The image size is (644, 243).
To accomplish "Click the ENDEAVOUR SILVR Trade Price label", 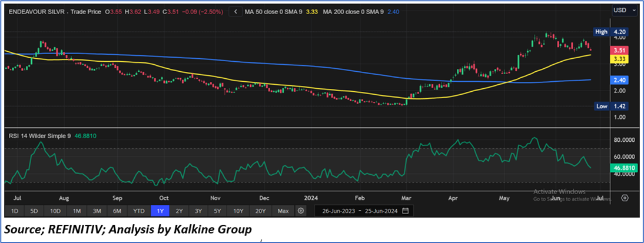I will click(x=54, y=12).
